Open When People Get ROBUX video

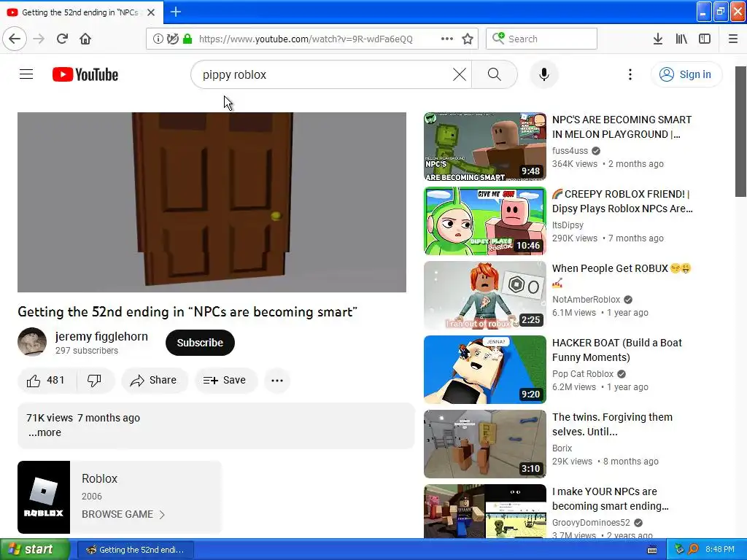(x=622, y=275)
